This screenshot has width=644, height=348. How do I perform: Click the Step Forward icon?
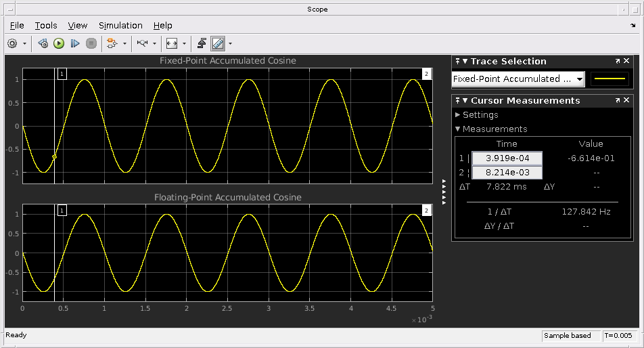pyautogui.click(x=75, y=43)
